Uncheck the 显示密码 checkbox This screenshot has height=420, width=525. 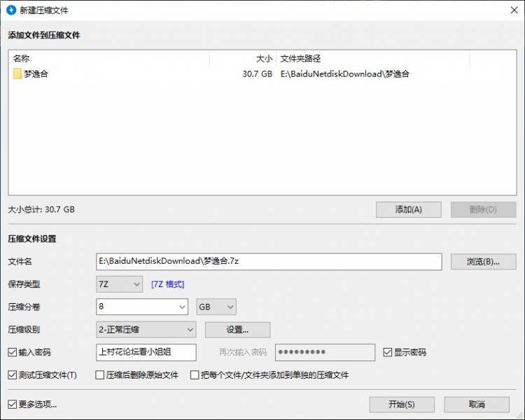point(388,352)
